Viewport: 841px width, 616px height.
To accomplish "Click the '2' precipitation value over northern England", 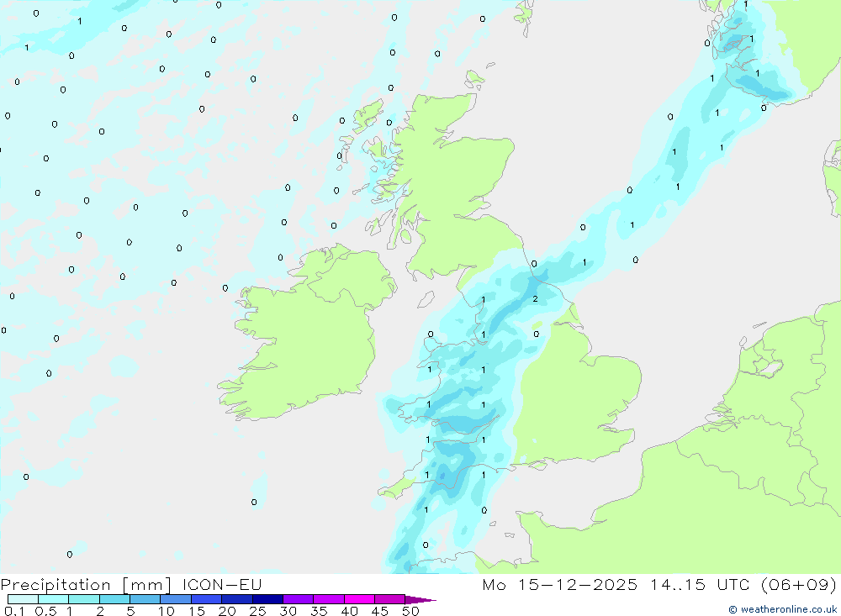I will coord(535,298).
